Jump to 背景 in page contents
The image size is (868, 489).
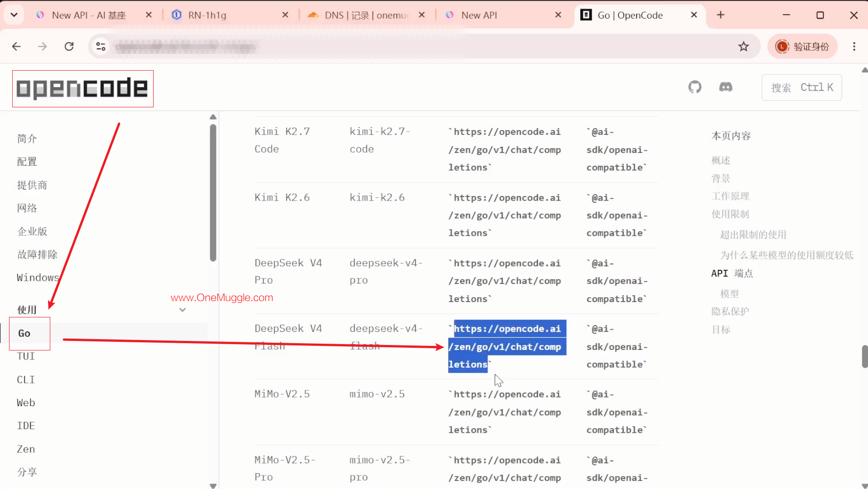[721, 178]
